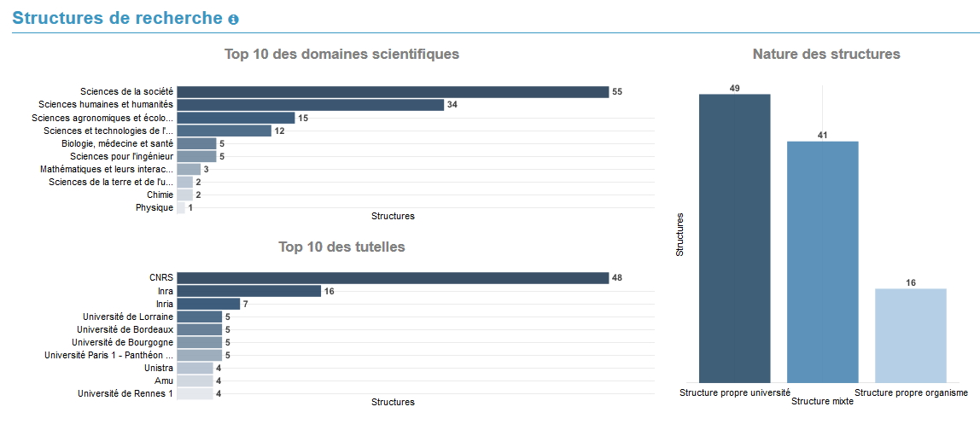The height and width of the screenshot is (430, 980).
Task: Click the Biologie, médecine et santé label
Action: click(x=117, y=143)
